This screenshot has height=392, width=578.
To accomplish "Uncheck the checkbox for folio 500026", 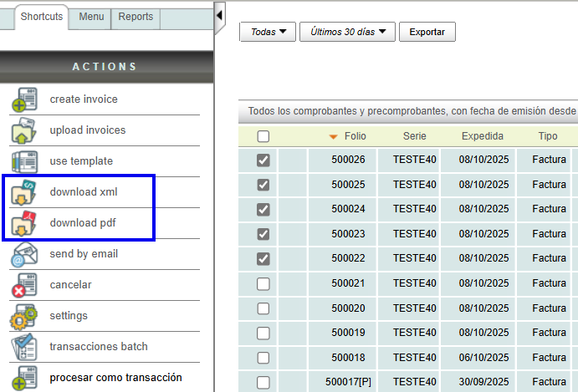I will click(263, 160).
